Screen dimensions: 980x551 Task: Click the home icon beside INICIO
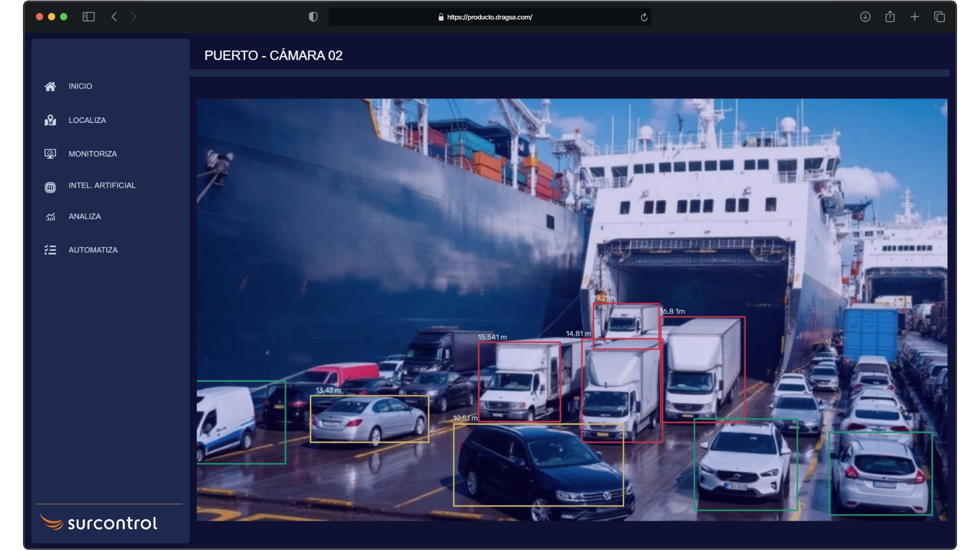click(x=50, y=86)
